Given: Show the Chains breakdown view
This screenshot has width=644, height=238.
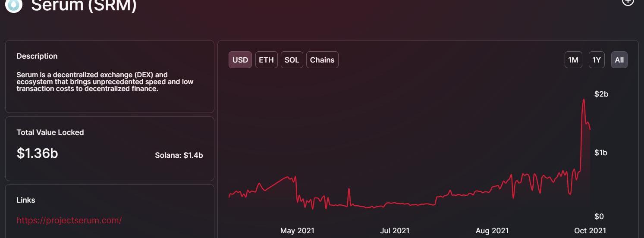Looking at the screenshot, I should point(322,60).
